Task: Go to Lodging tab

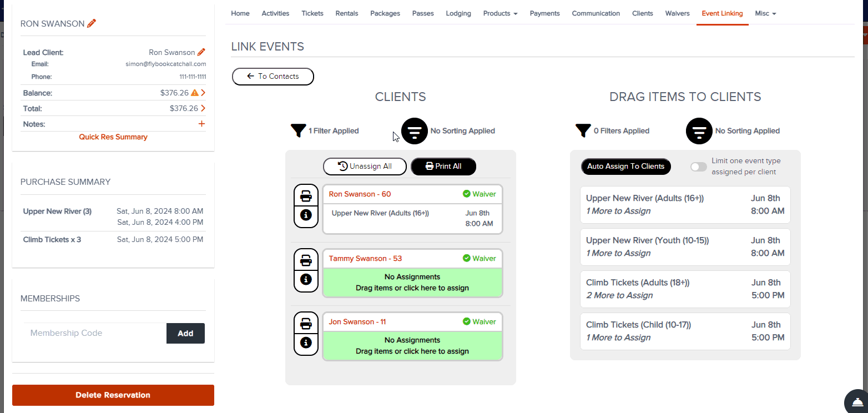Action: [x=458, y=13]
